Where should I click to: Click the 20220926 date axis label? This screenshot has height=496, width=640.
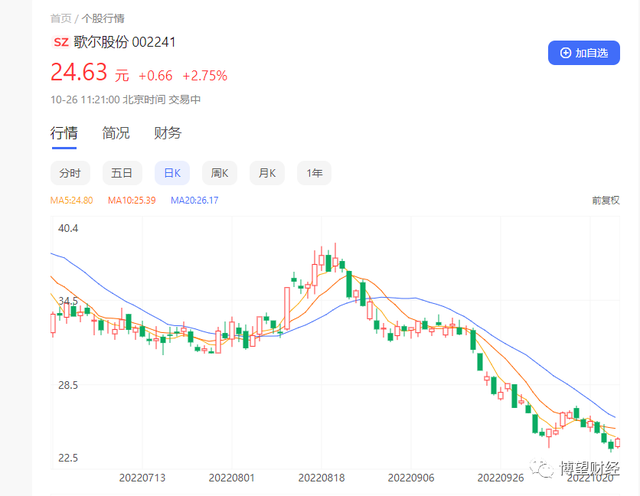[500, 478]
